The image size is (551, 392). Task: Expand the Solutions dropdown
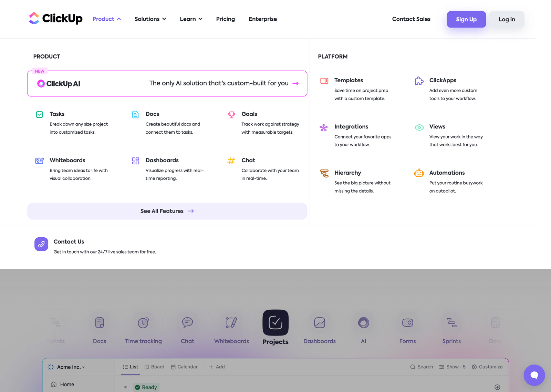click(150, 19)
